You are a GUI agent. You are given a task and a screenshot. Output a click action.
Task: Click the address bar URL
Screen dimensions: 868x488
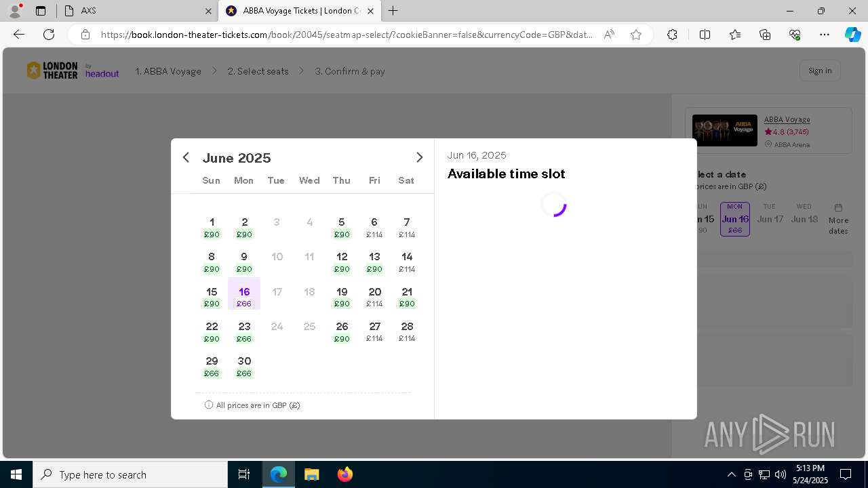pyautogui.click(x=346, y=35)
